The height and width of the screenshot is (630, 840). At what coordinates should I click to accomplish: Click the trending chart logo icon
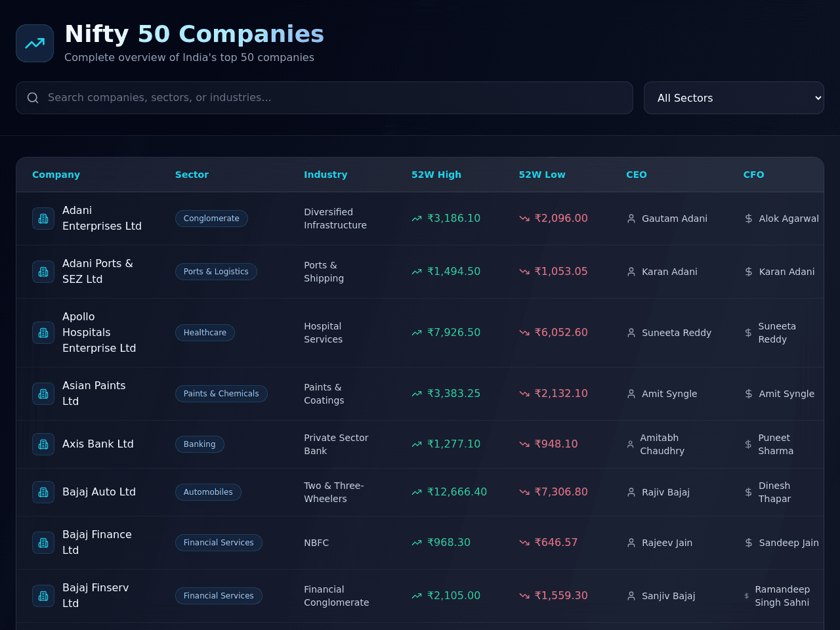click(35, 43)
